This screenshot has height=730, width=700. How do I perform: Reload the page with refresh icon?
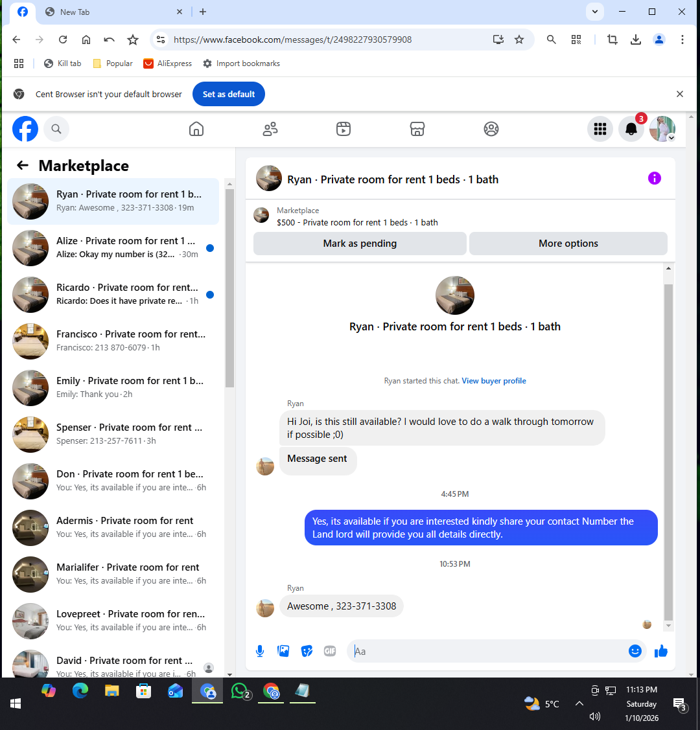pyautogui.click(x=63, y=40)
